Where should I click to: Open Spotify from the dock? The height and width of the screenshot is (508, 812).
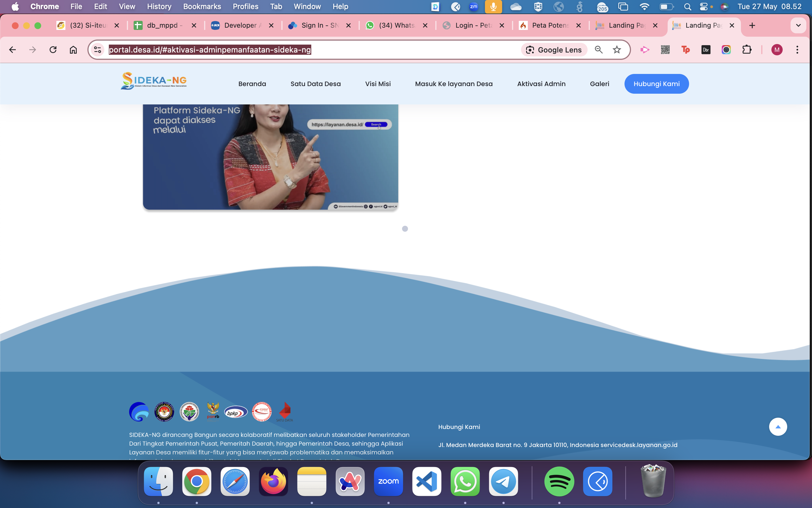[x=559, y=481]
